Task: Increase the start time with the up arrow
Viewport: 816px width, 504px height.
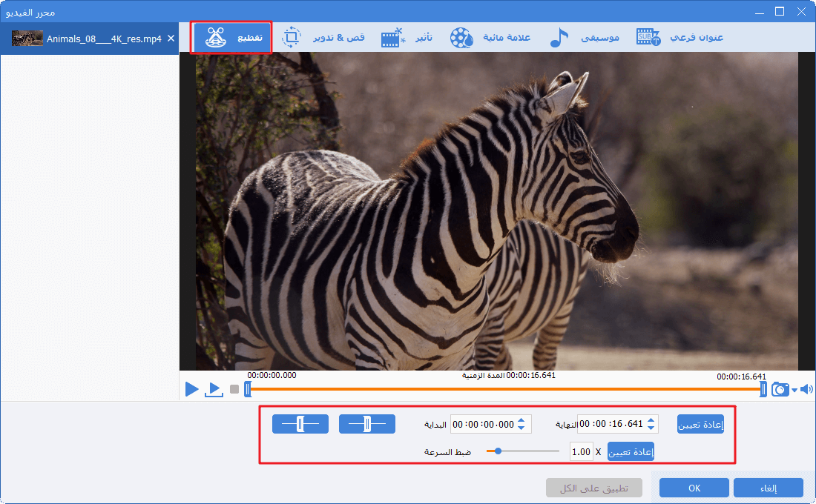Action: 521,420
